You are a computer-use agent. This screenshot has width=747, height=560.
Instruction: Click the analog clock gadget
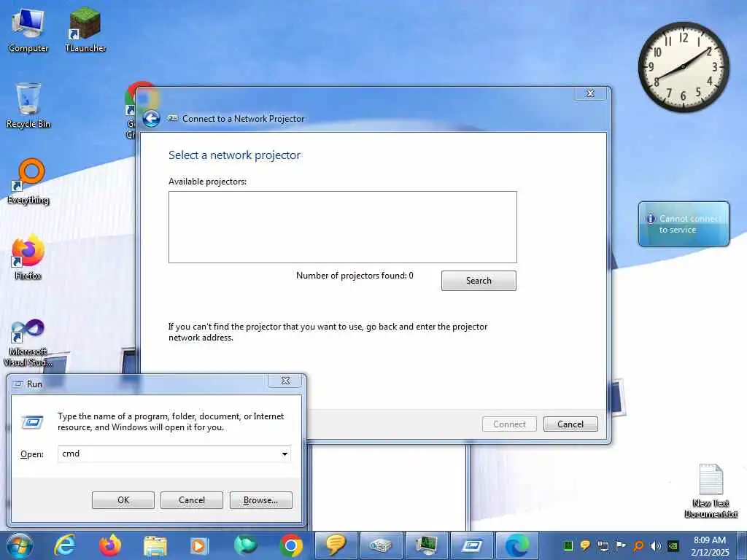(x=683, y=67)
